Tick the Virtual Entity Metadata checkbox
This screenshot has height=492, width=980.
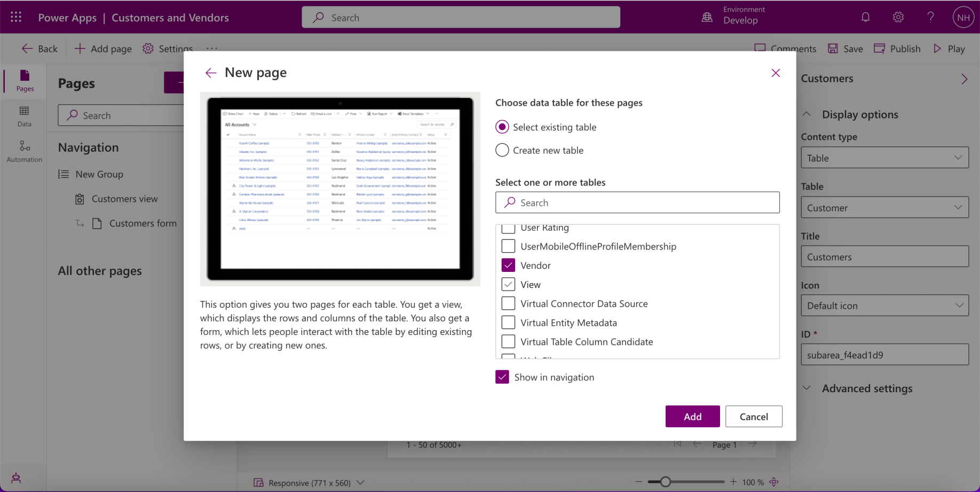[x=508, y=323]
